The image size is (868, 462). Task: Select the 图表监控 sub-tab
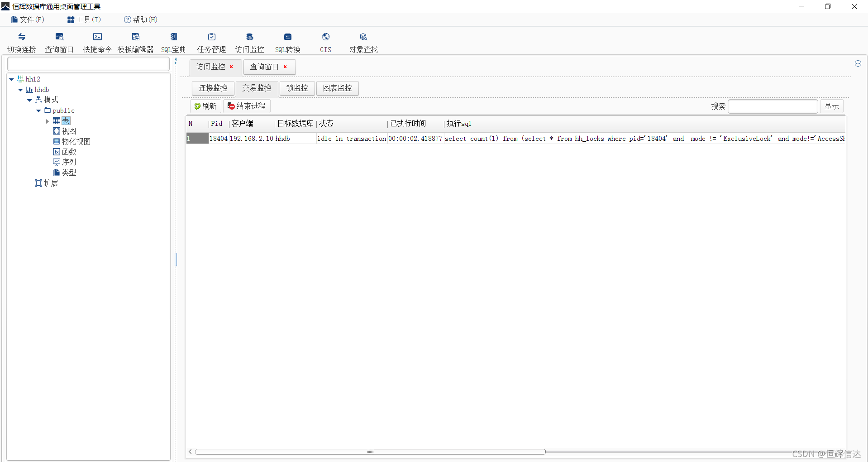coord(338,88)
